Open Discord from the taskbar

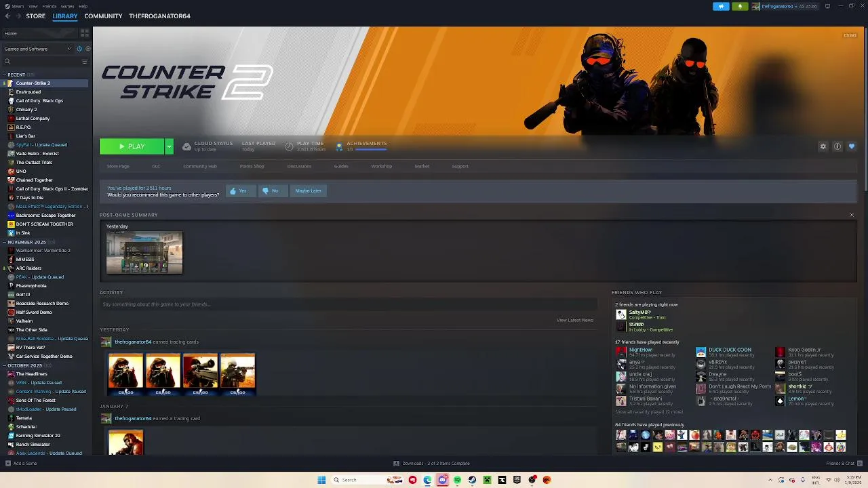(x=442, y=480)
